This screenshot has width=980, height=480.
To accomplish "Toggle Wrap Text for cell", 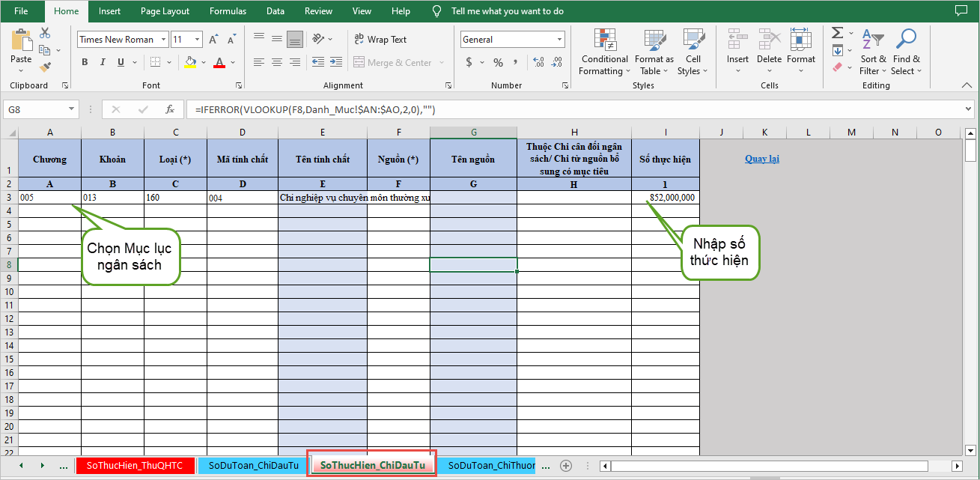I will [x=380, y=40].
